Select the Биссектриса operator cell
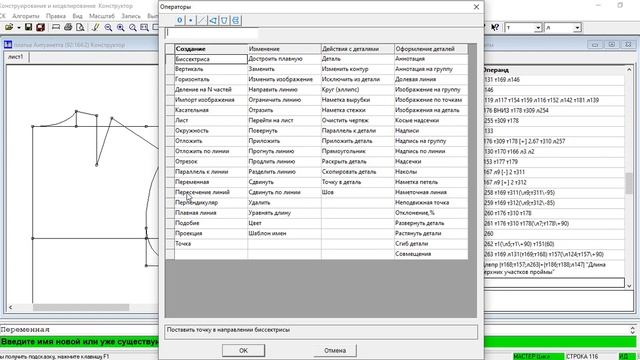 click(x=211, y=59)
